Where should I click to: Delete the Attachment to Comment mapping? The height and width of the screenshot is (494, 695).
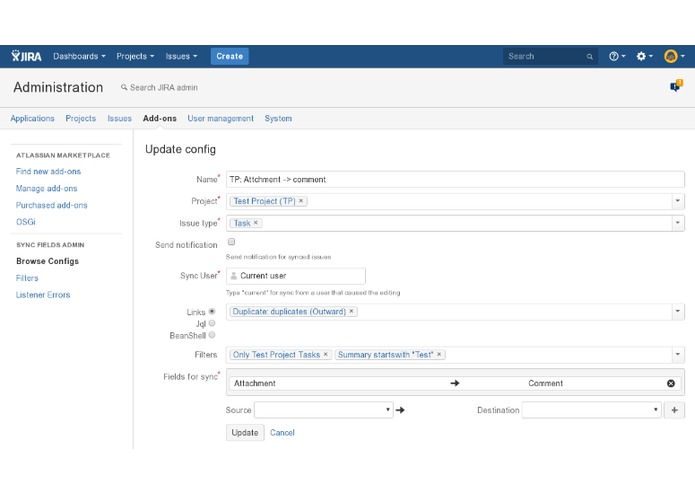pos(671,383)
